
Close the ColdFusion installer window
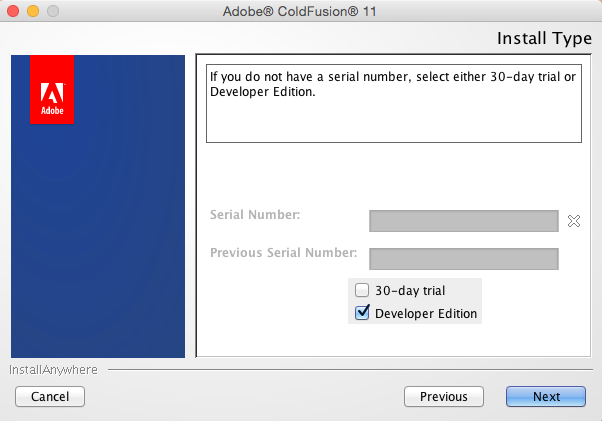[x=15, y=11]
